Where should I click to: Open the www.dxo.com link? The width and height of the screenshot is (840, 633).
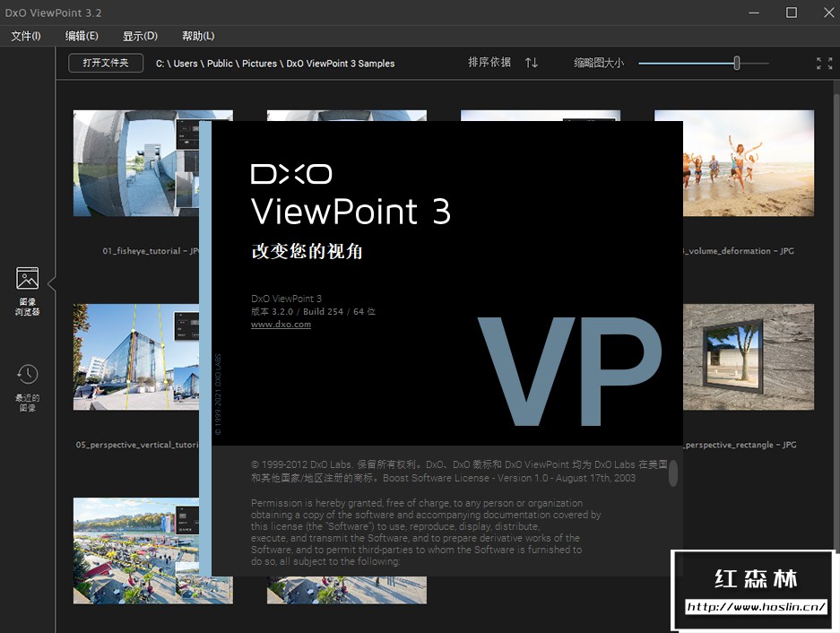pos(281,325)
